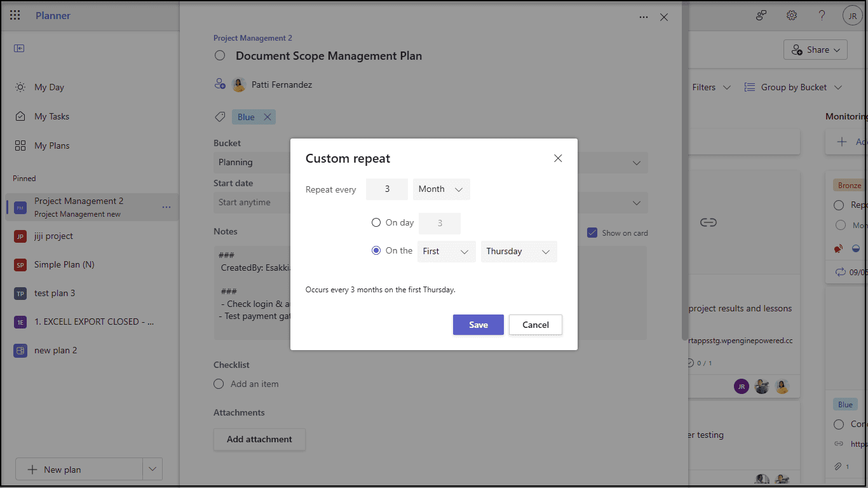Select the new plan 2 icon

(x=20, y=351)
